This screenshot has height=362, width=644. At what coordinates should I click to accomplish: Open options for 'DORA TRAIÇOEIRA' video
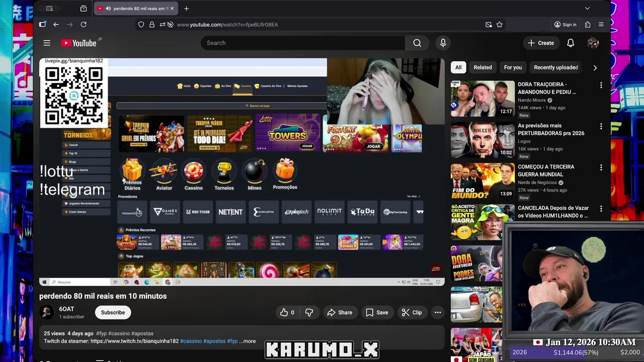tap(601, 85)
